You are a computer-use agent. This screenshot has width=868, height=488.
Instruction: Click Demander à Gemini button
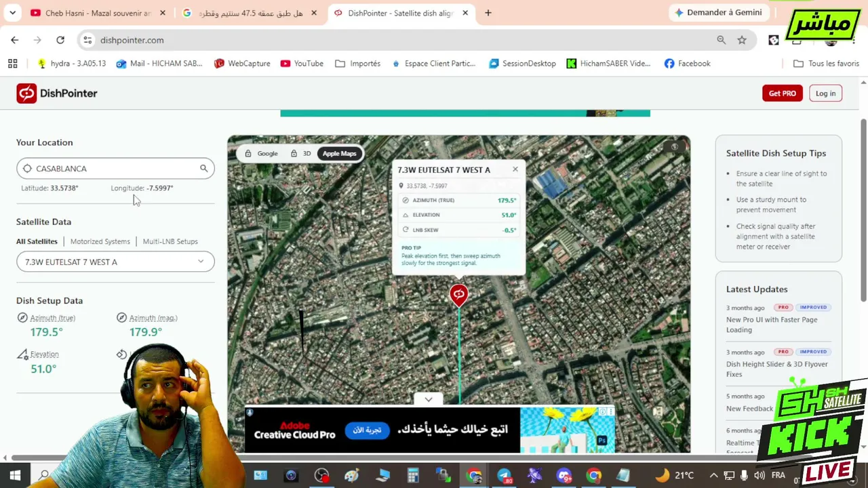tap(718, 13)
